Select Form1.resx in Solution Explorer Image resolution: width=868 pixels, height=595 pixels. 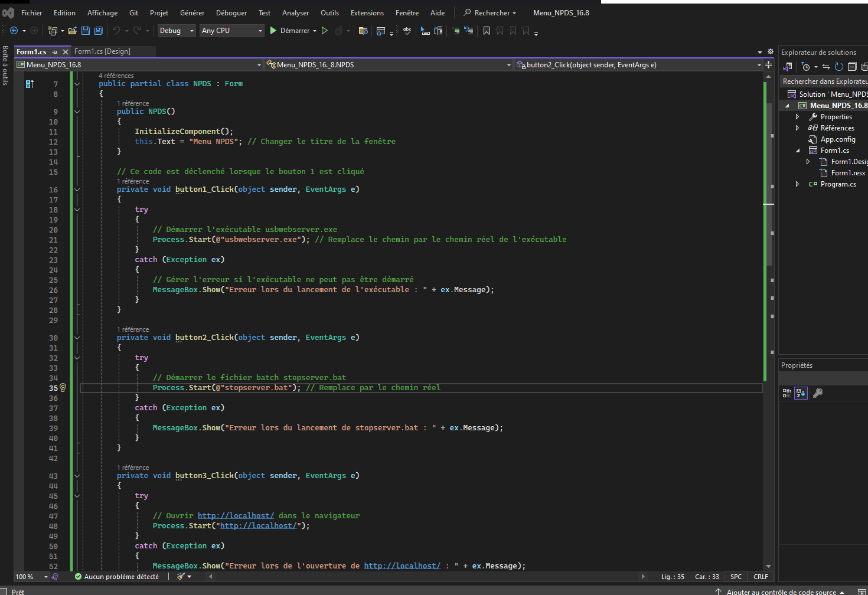[848, 173]
